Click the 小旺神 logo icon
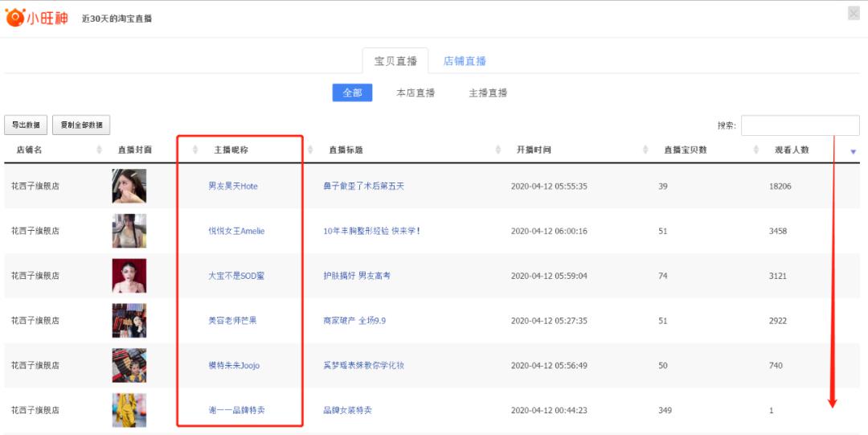Viewport: 868px width, 435px height. (15, 18)
